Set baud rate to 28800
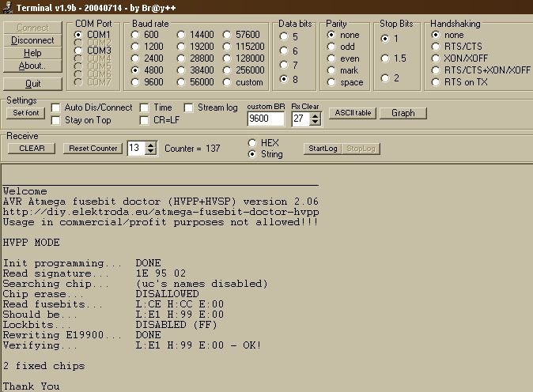 181,58
